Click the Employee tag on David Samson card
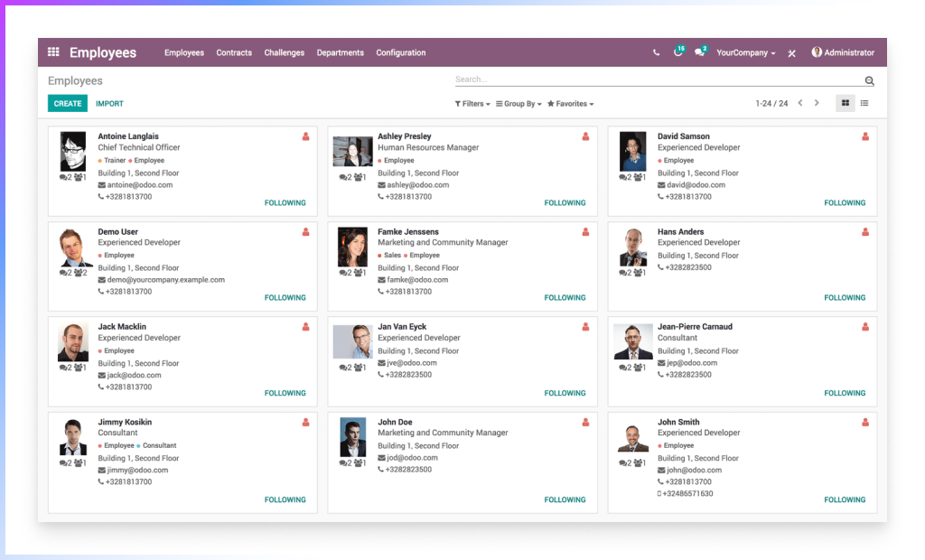This screenshot has width=925, height=560. (x=678, y=161)
